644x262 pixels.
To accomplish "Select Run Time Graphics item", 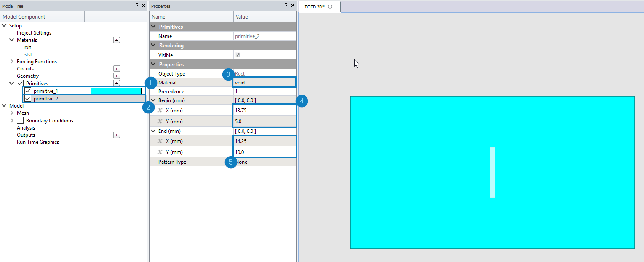I will (x=38, y=142).
